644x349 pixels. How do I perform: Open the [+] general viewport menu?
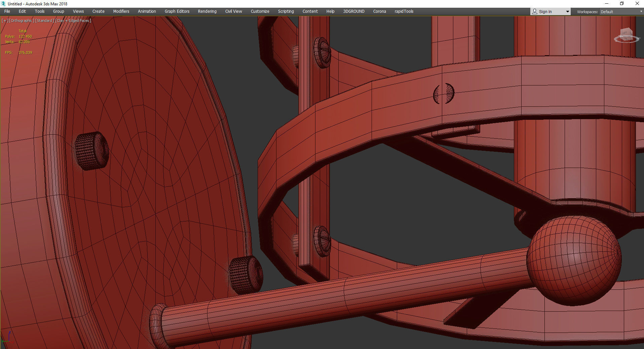5,21
